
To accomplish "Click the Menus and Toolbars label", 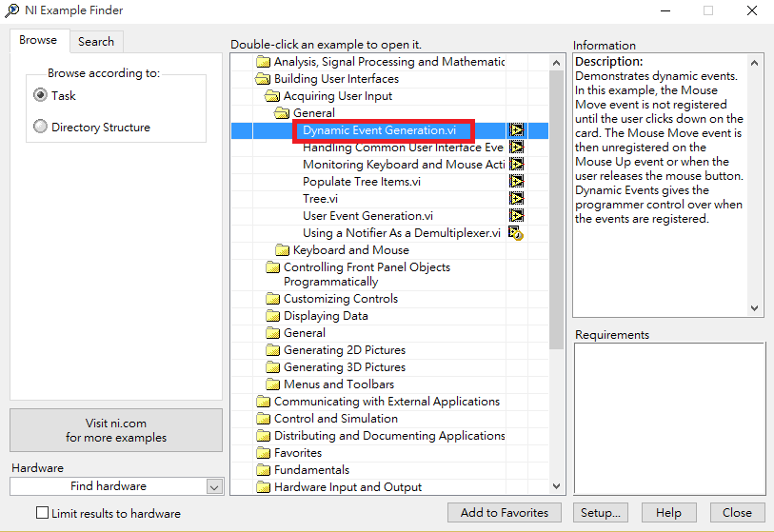I will click(x=339, y=384).
